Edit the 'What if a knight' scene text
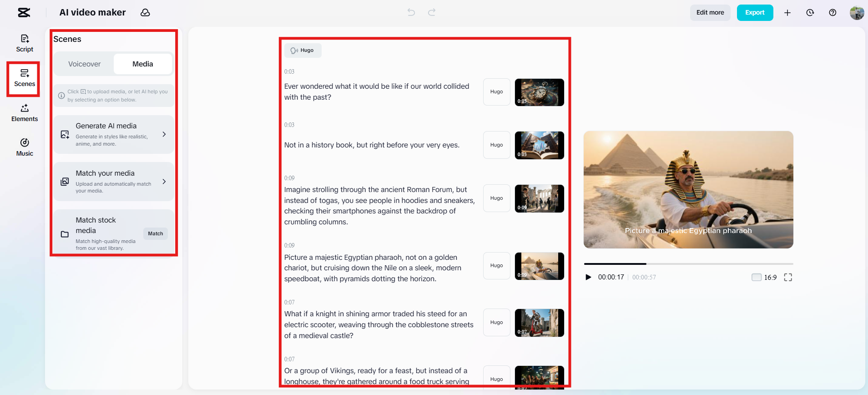The image size is (868, 395). click(x=379, y=325)
